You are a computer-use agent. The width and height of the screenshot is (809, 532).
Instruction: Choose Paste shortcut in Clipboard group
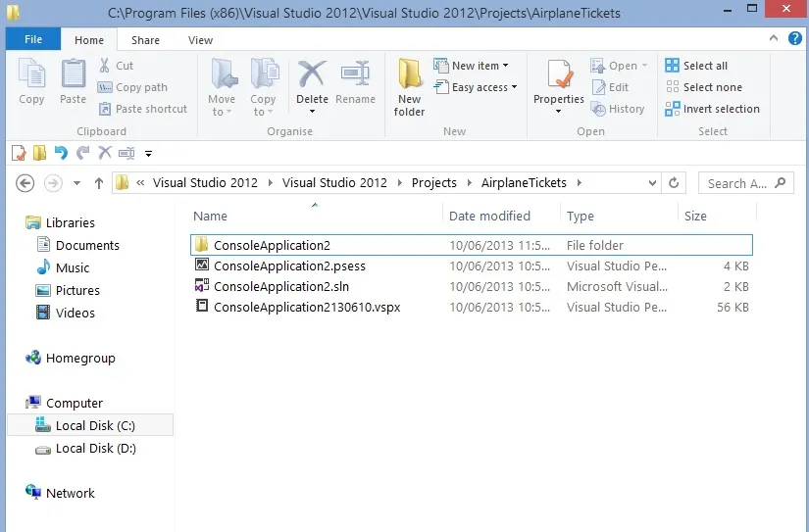(142, 109)
